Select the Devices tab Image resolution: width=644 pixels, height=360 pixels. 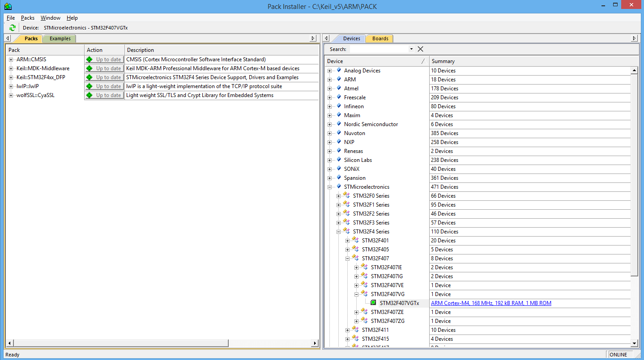point(351,38)
